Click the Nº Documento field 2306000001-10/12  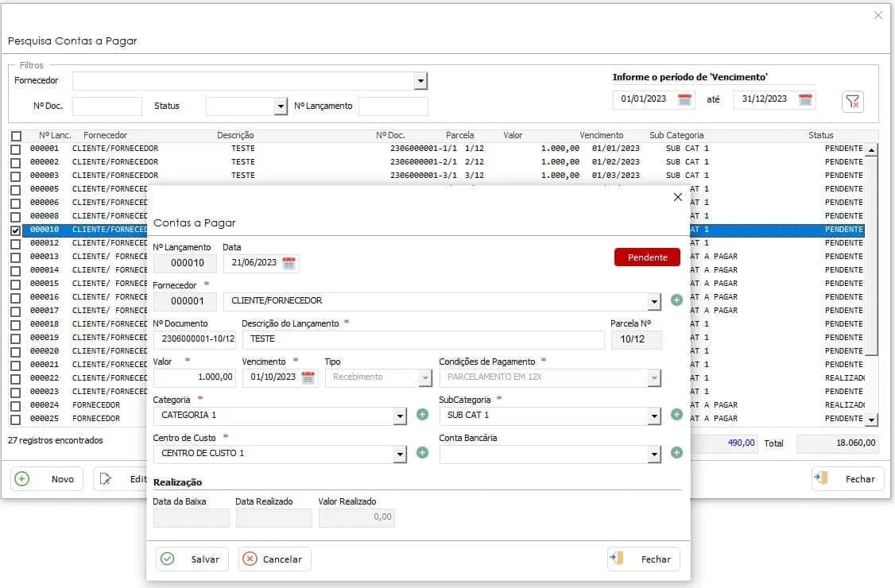194,339
